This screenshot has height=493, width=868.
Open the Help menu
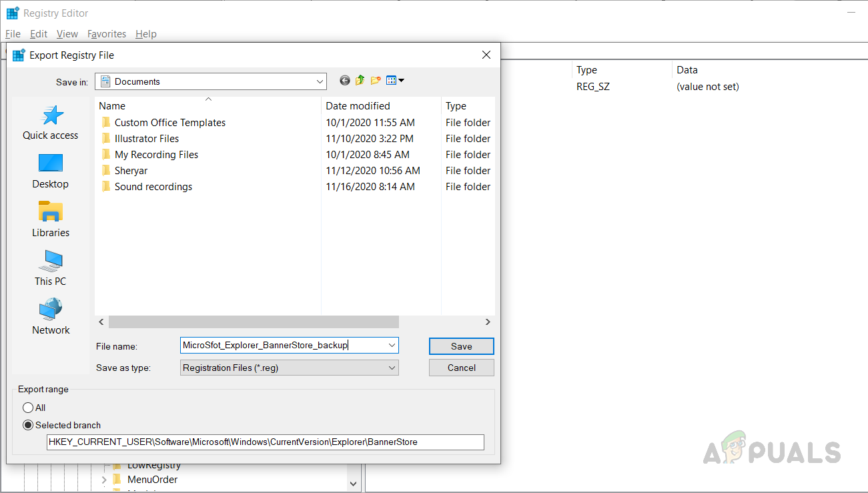click(146, 34)
